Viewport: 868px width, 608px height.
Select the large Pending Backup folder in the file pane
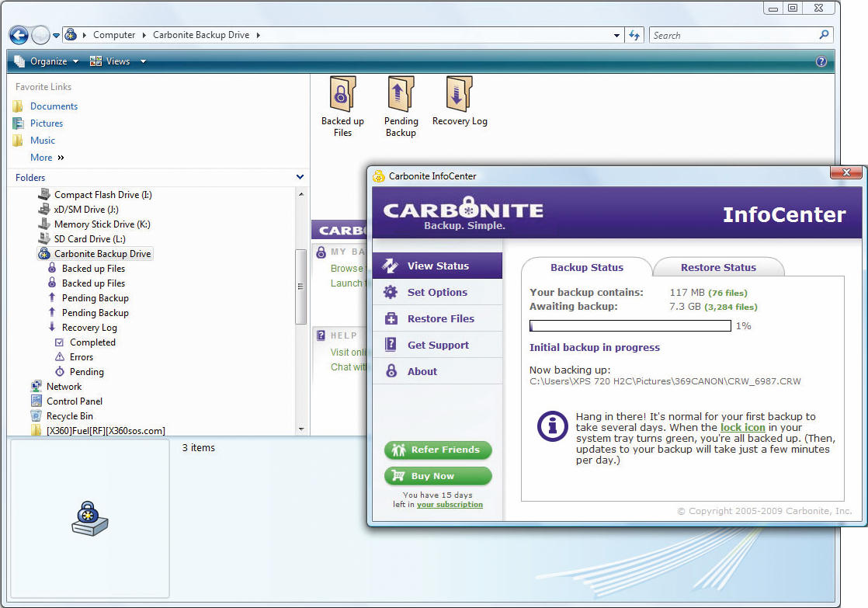coord(401,107)
